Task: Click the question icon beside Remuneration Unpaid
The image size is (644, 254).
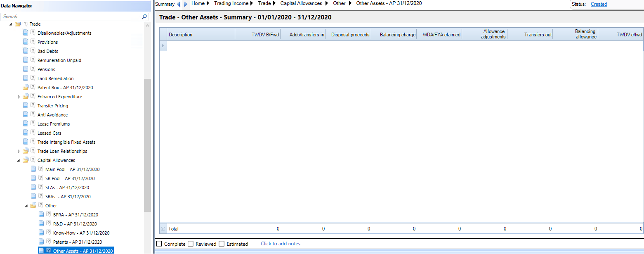Action: pyautogui.click(x=33, y=60)
